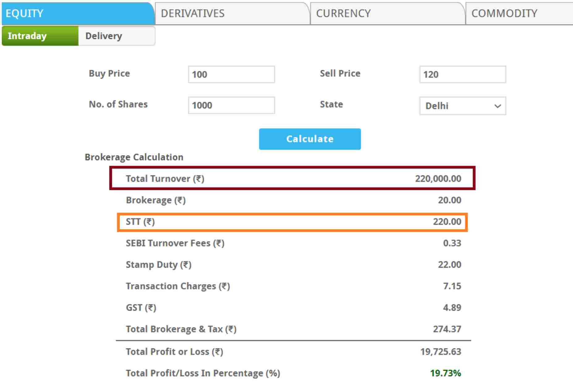Viewport: 573px width, 392px height.
Task: Click the SEBI Turnover Fees label
Action: click(175, 243)
